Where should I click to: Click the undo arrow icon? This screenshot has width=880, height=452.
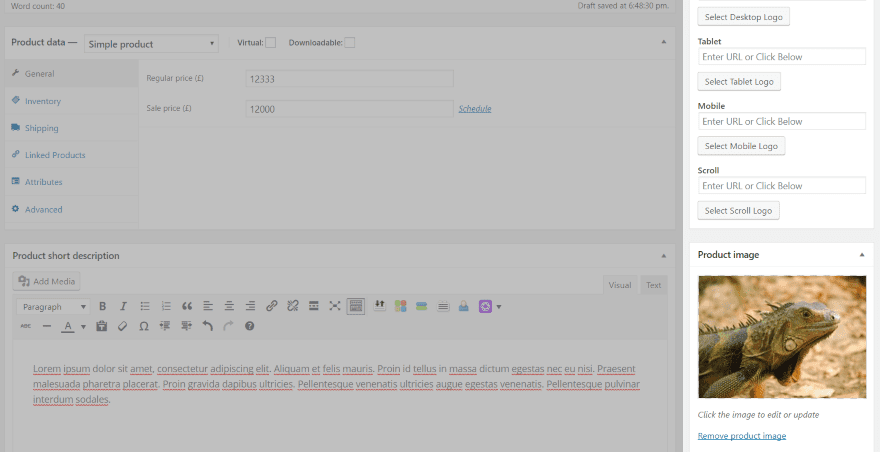point(208,326)
